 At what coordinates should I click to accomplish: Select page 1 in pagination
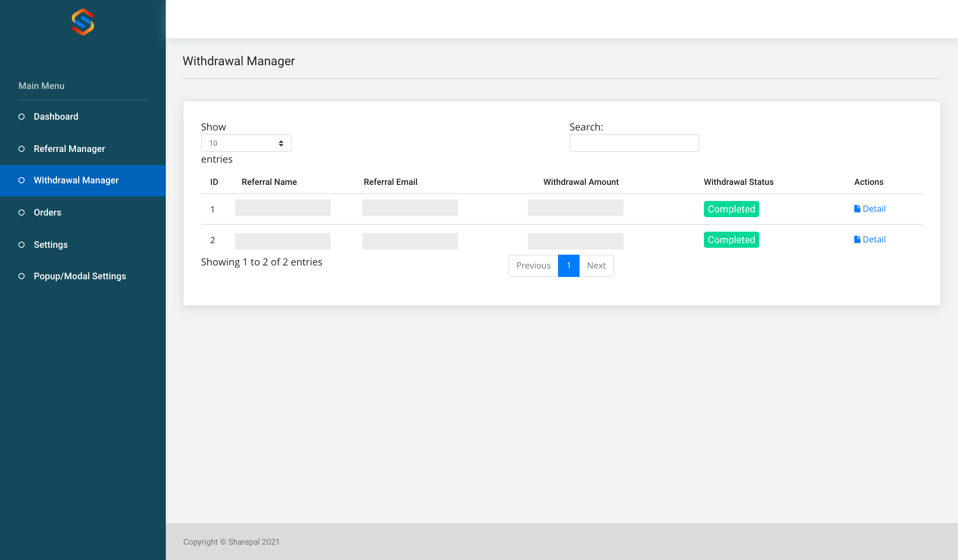(568, 265)
